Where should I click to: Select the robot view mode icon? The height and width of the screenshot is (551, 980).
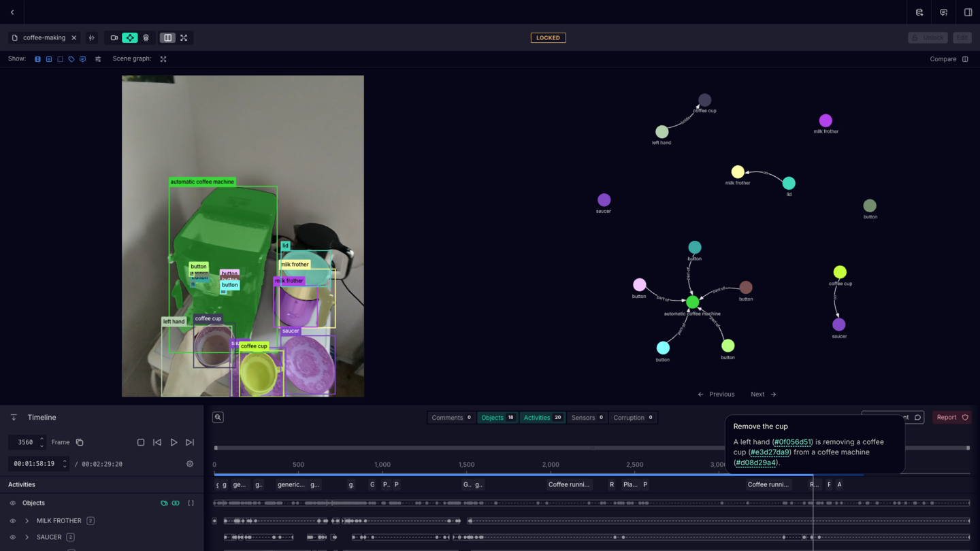146,38
